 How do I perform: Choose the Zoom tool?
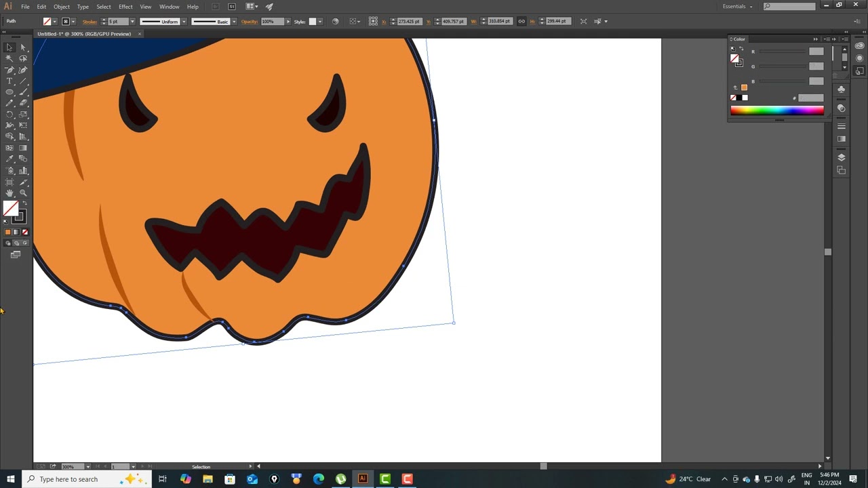(23, 194)
